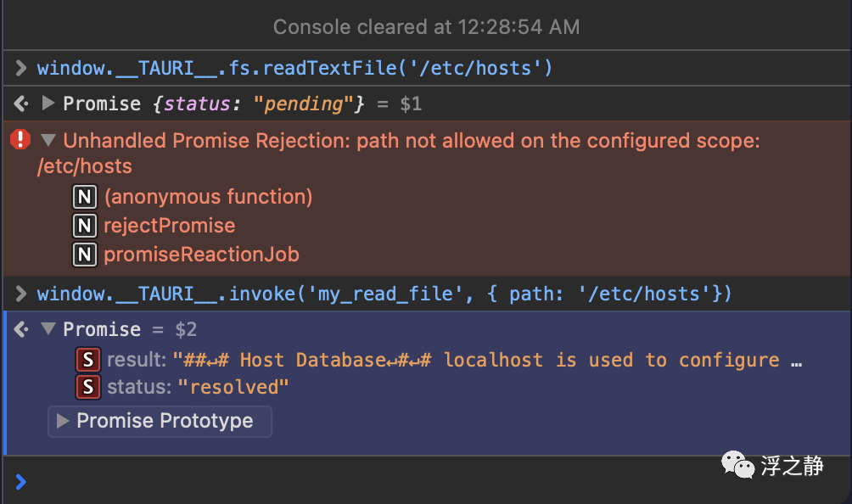Click the N icon beside rejectPromise
Viewport: 852px width, 504px height.
tap(84, 226)
